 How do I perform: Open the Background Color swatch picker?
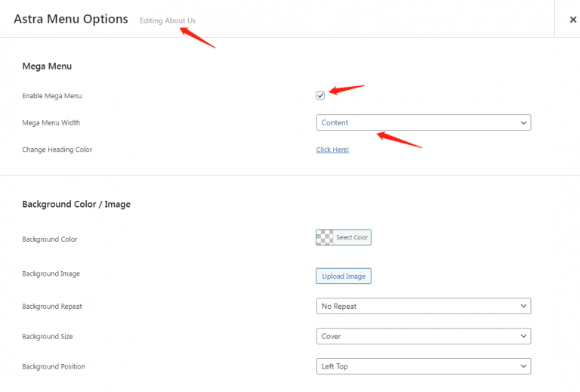pyautogui.click(x=344, y=237)
